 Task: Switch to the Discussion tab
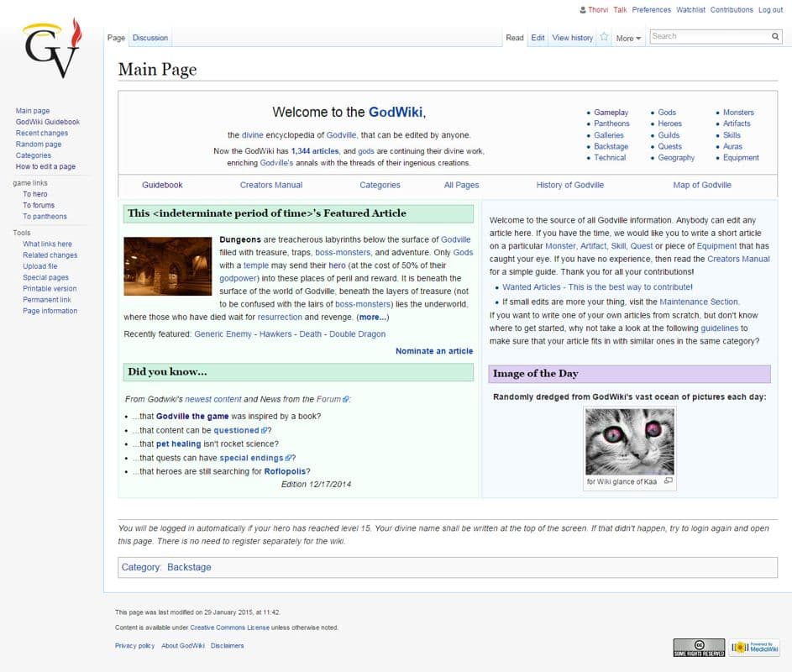[x=150, y=38]
